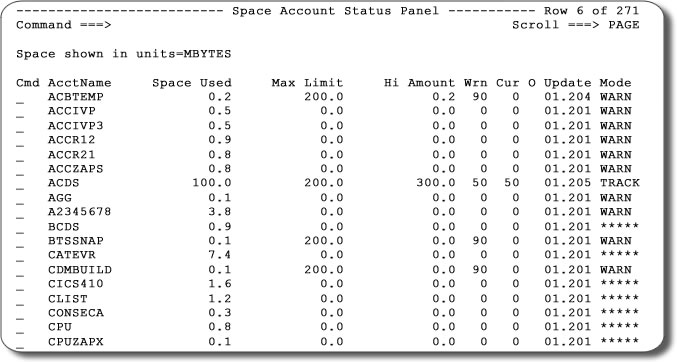Click the Scroll PAGE field

[x=623, y=25]
